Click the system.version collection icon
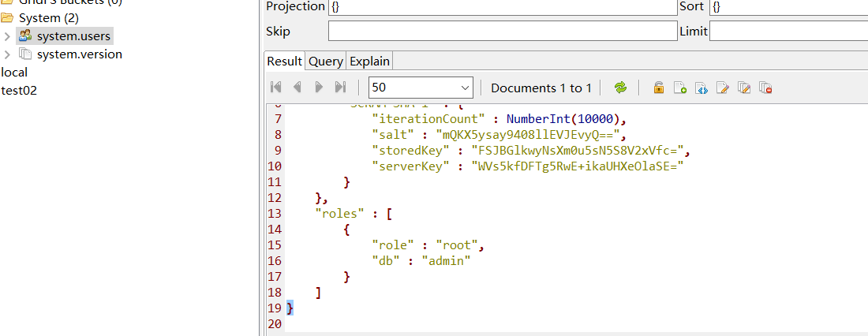Screen dimensions: 868x336 tap(25, 54)
